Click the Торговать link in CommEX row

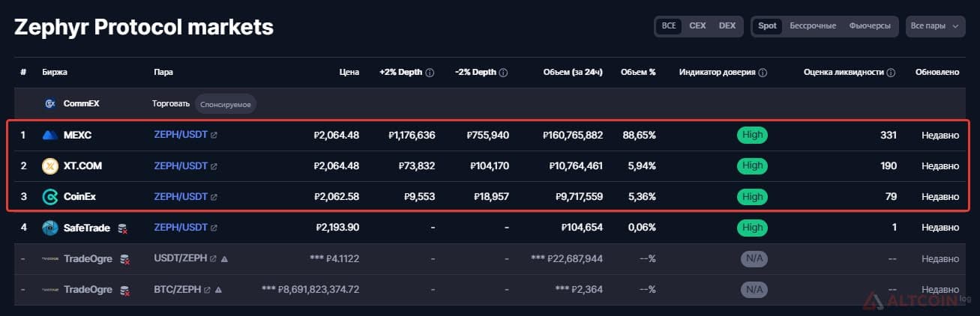pos(171,104)
